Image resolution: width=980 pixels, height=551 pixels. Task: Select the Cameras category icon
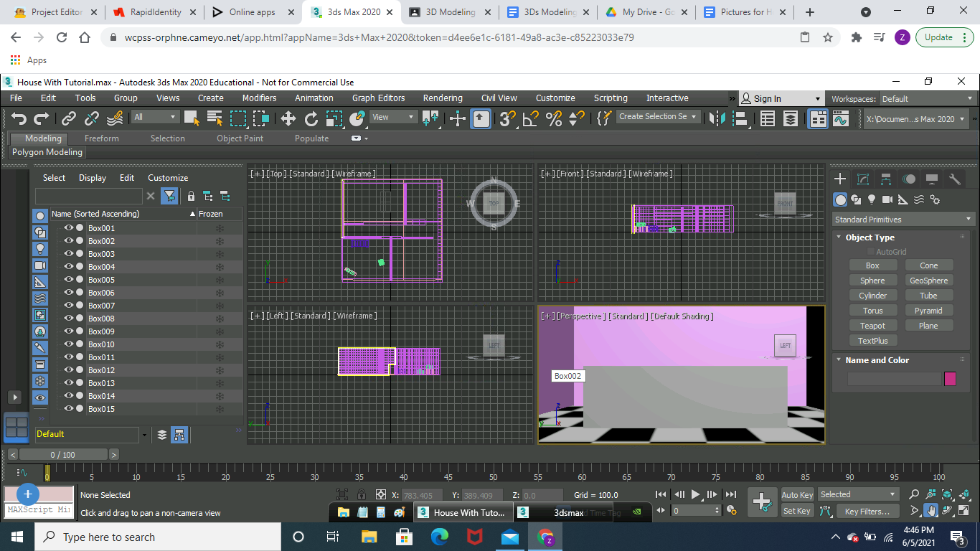click(887, 199)
